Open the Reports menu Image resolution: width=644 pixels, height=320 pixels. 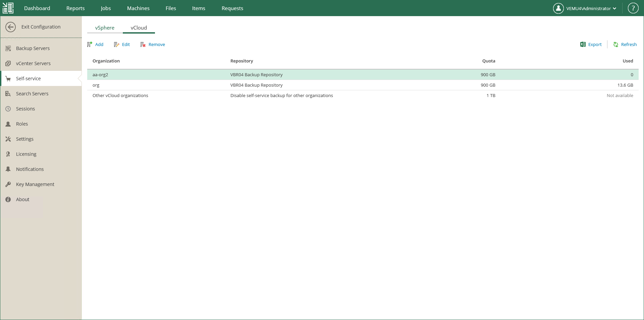click(75, 8)
